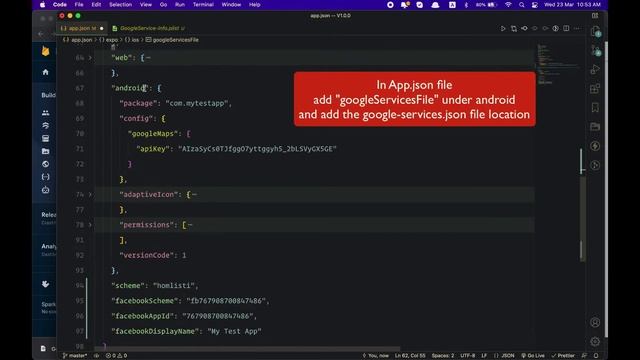Click the Run play icon in editor toolbar
Screen dimensions: 640x360
(503, 29)
